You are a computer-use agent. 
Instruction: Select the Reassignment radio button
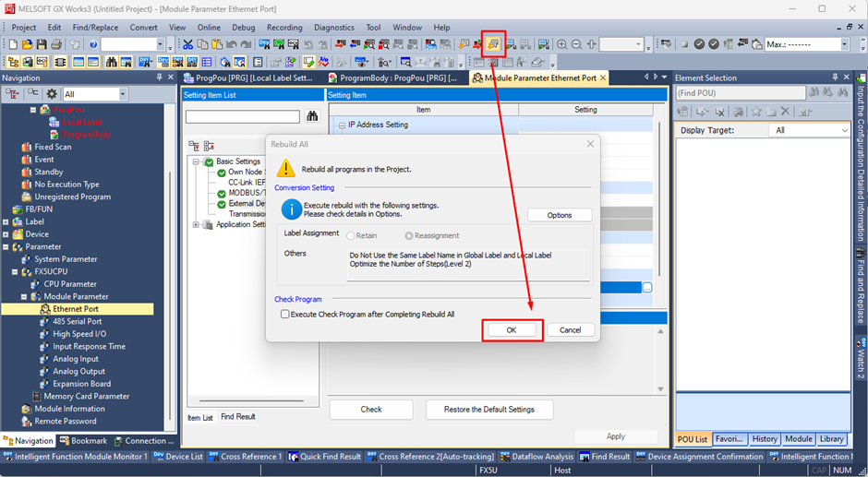coord(408,236)
